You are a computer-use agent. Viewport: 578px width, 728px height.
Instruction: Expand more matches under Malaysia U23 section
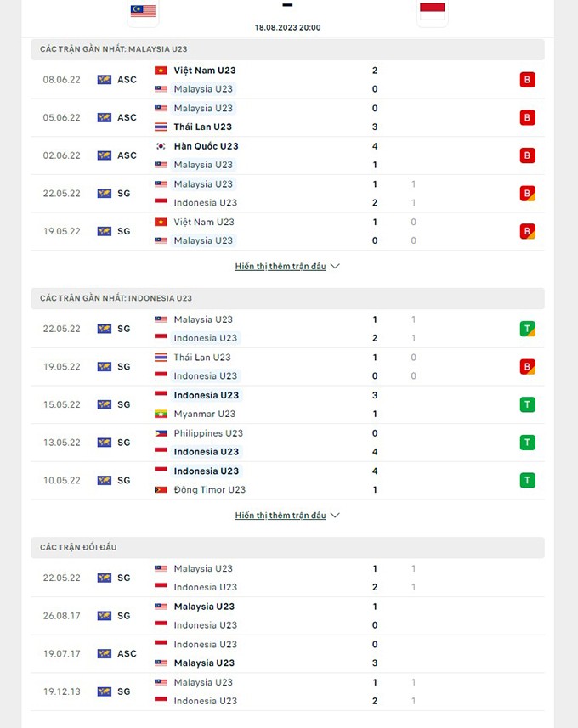click(x=280, y=267)
